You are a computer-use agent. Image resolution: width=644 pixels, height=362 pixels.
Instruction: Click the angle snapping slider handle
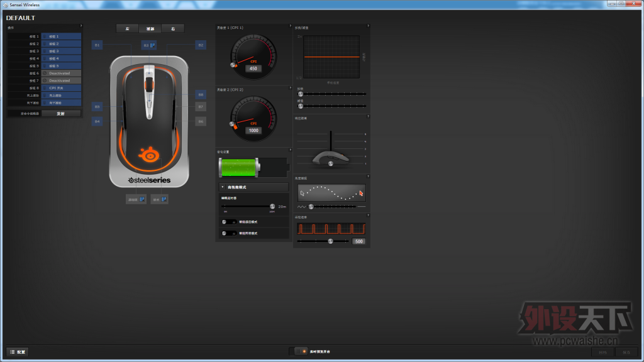(311, 207)
